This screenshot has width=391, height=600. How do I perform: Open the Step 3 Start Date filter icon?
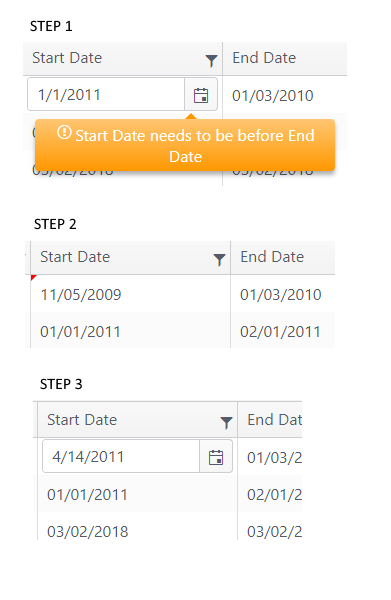226,422
